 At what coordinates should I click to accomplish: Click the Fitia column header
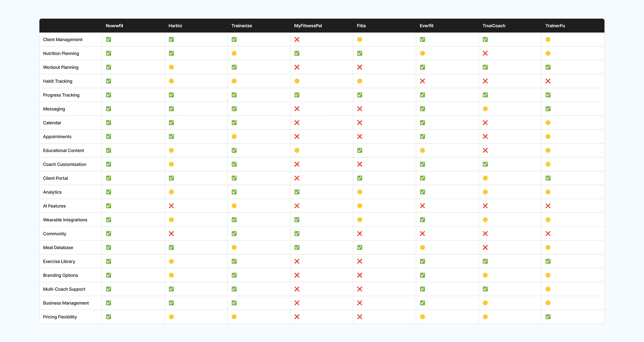(x=361, y=26)
